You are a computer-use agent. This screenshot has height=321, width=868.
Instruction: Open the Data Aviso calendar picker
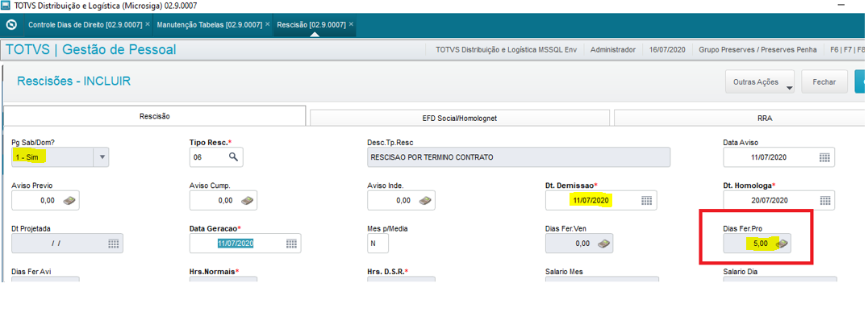click(824, 157)
